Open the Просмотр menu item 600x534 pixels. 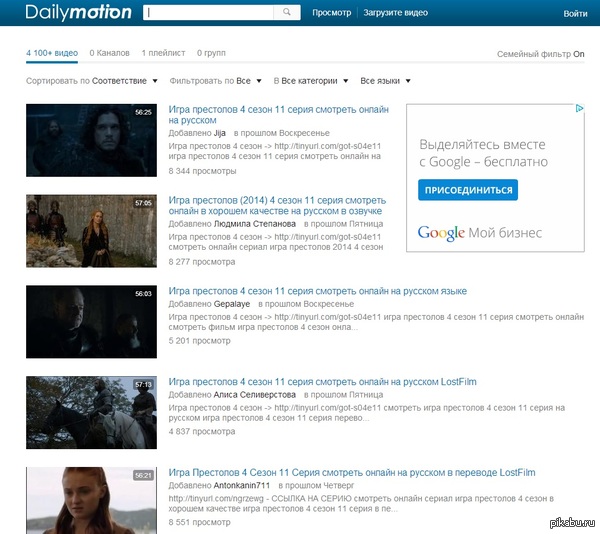pos(331,13)
